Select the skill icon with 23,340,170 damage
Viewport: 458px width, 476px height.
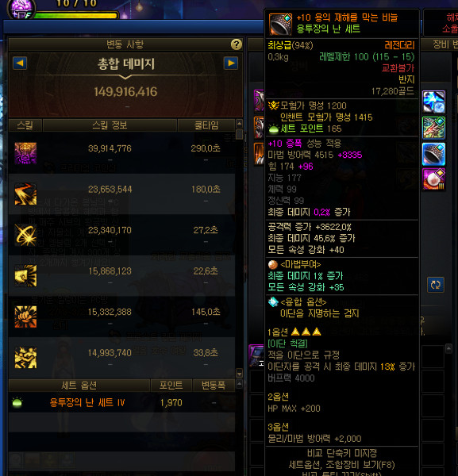26,235
